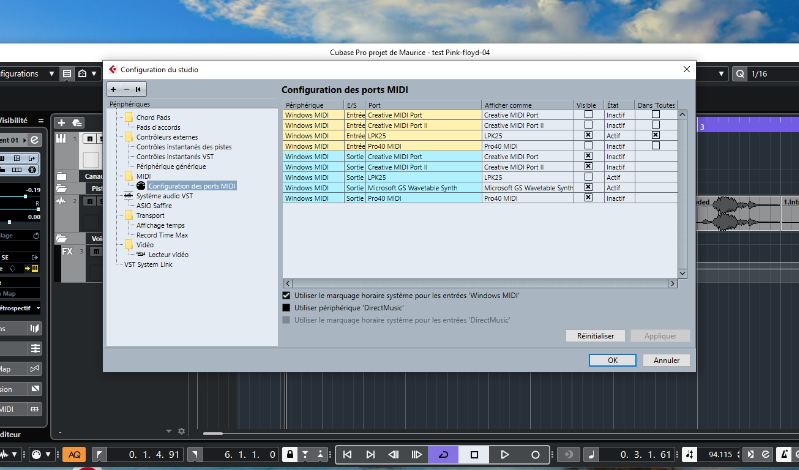Toggle 'Dans Toutes' for Pro40 MIDI input

656,146
